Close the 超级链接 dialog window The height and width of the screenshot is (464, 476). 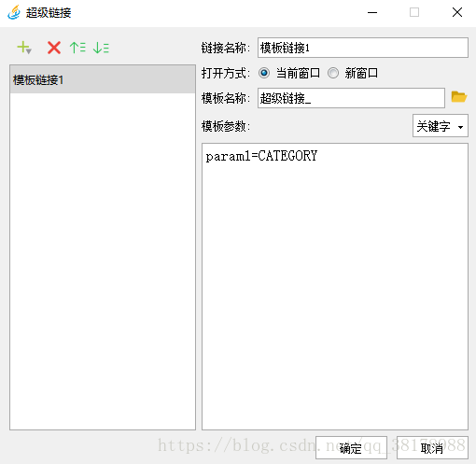click(457, 12)
